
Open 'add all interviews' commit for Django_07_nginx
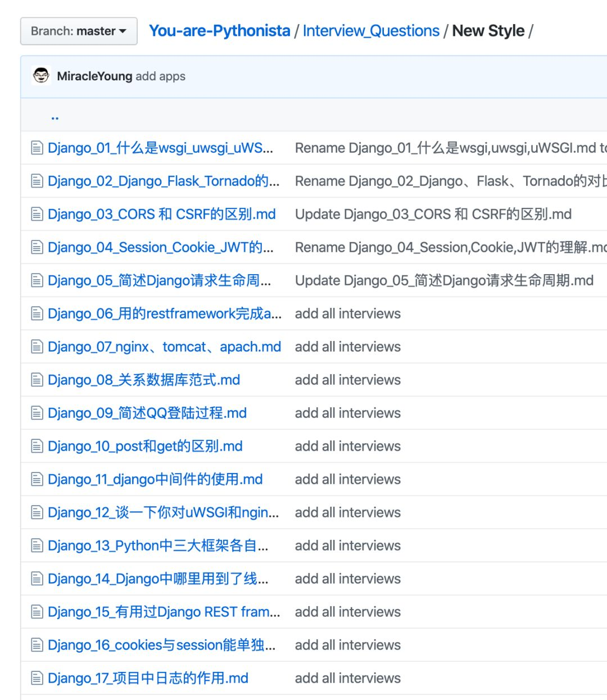(x=348, y=347)
